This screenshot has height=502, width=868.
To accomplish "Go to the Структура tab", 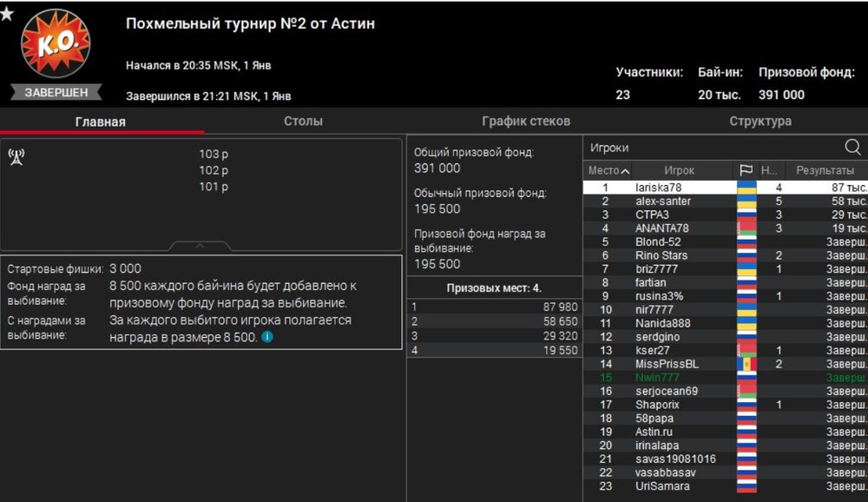I will click(x=759, y=122).
